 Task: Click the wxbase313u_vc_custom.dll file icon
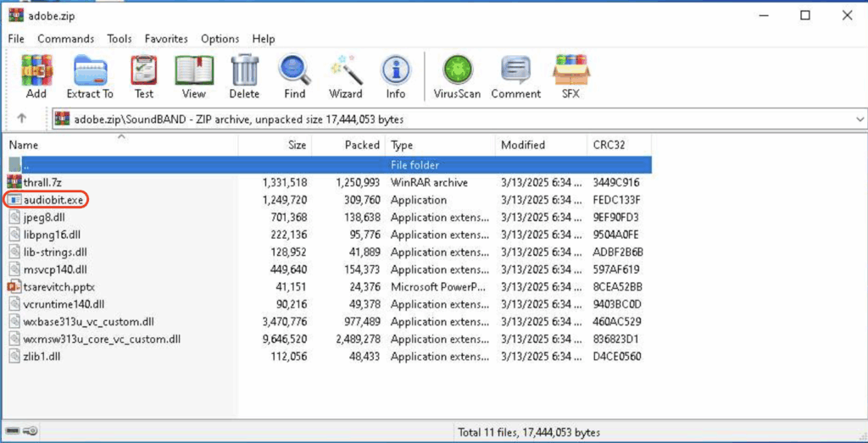14,322
